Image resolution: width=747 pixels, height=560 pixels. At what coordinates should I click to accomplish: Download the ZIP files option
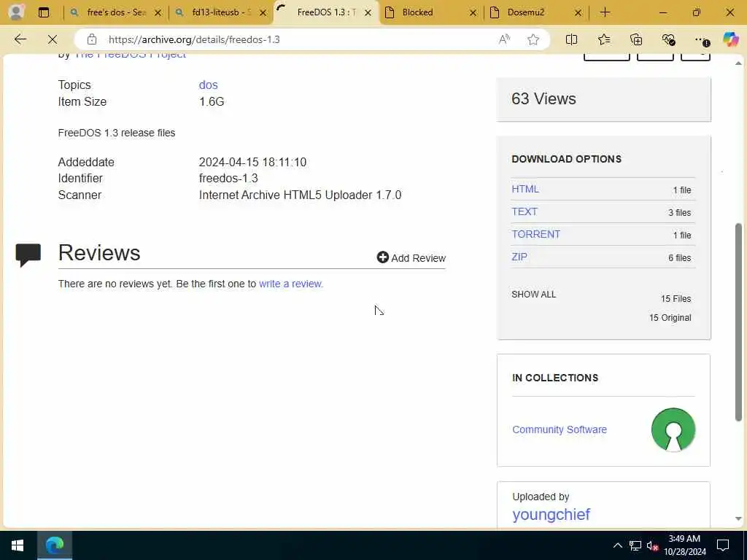coord(519,257)
